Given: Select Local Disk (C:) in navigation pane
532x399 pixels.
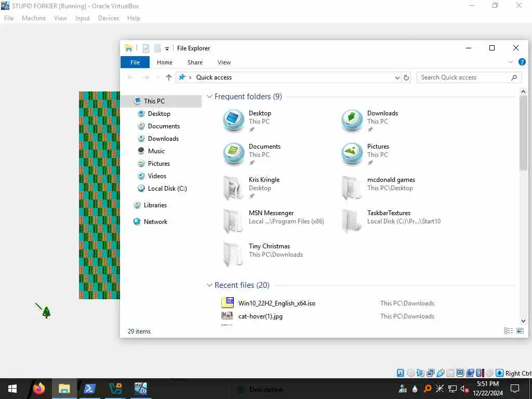Looking at the screenshot, I should tap(162, 188).
